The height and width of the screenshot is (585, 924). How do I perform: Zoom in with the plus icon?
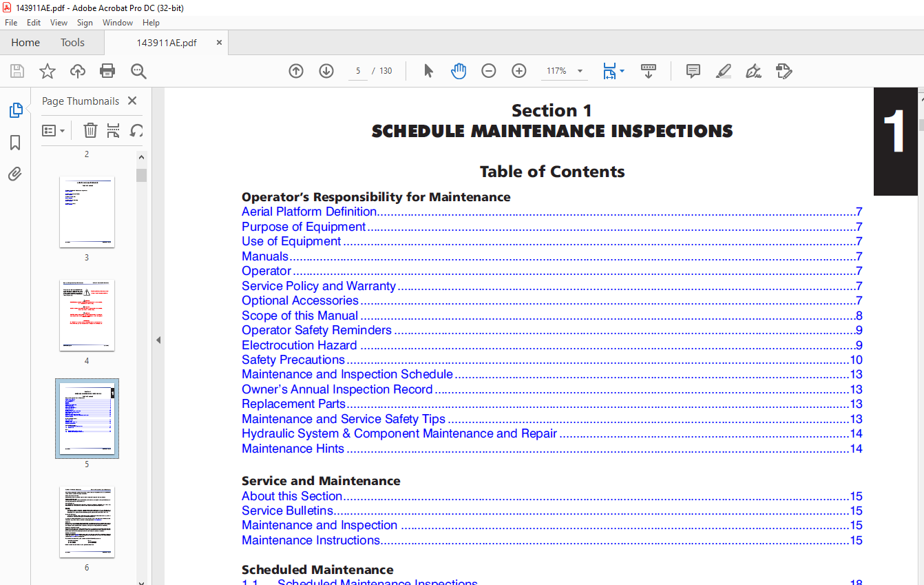[x=519, y=71]
